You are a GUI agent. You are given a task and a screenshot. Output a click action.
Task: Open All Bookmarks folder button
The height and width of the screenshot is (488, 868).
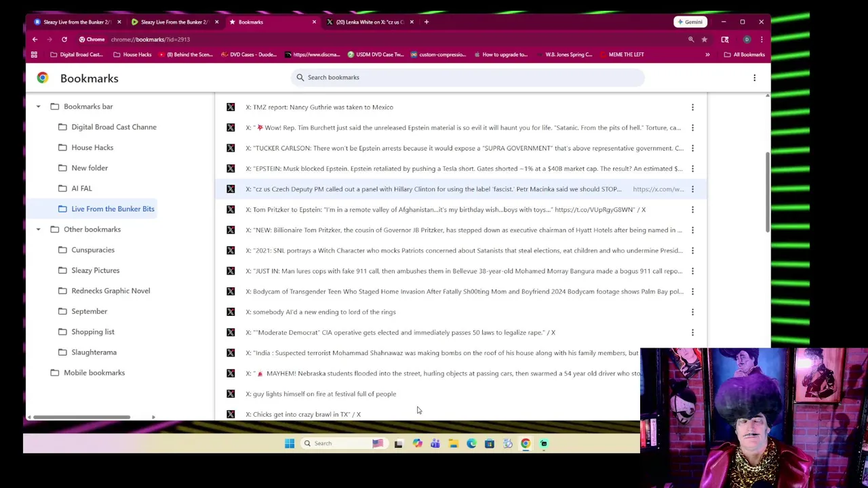(744, 54)
